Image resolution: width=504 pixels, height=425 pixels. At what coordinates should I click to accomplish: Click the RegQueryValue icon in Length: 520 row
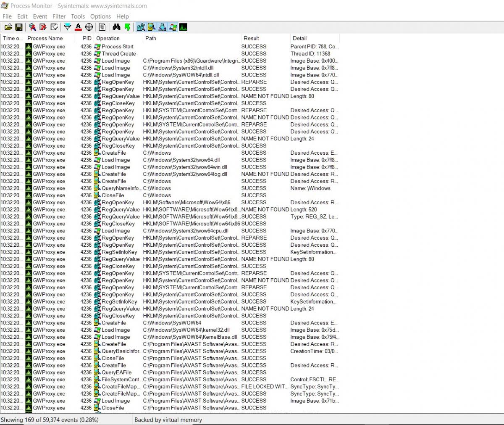(x=97, y=209)
